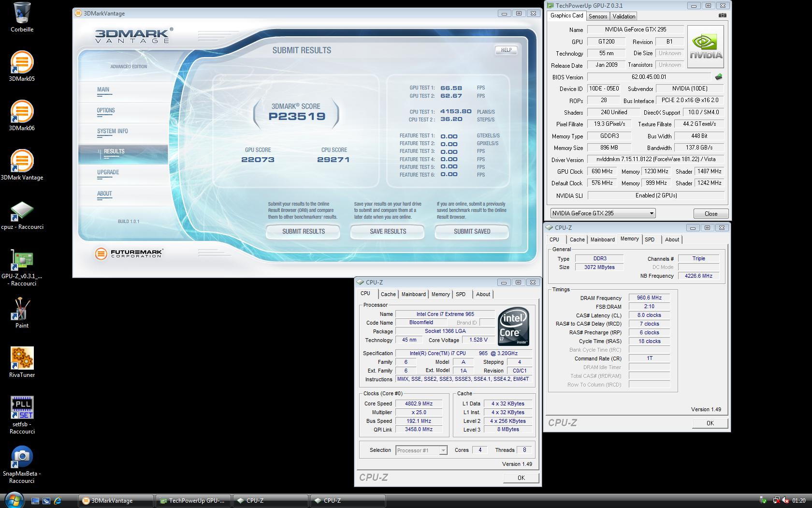Launch the 3DMark05 desktop shortcut
Screen dimensions: 812x508
[x=22, y=66]
